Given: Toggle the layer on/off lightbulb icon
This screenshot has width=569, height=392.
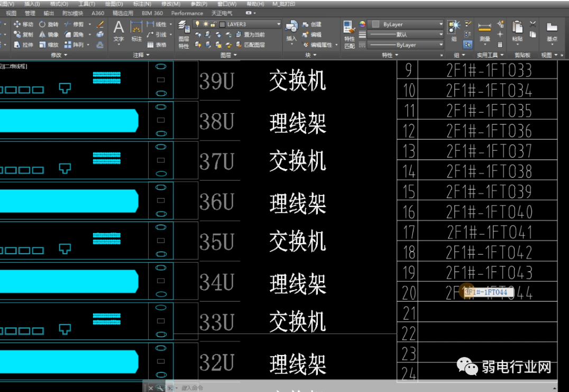Looking at the screenshot, I should click(x=197, y=24).
